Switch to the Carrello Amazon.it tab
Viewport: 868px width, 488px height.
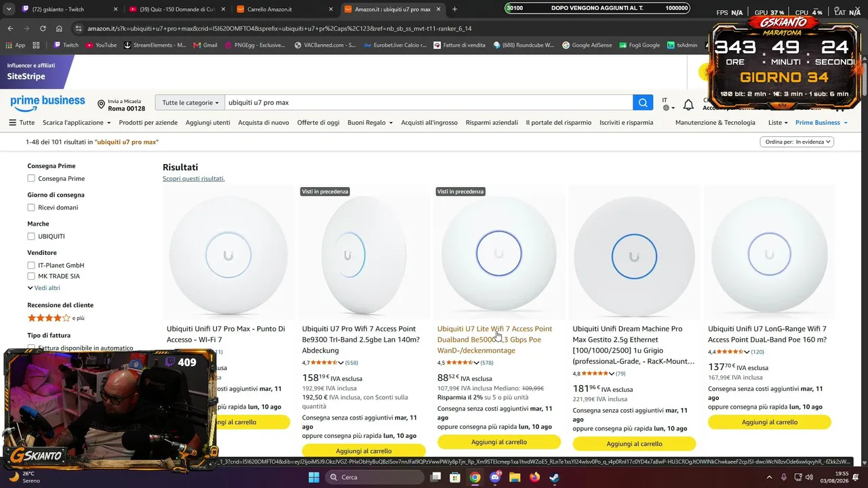[283, 9]
